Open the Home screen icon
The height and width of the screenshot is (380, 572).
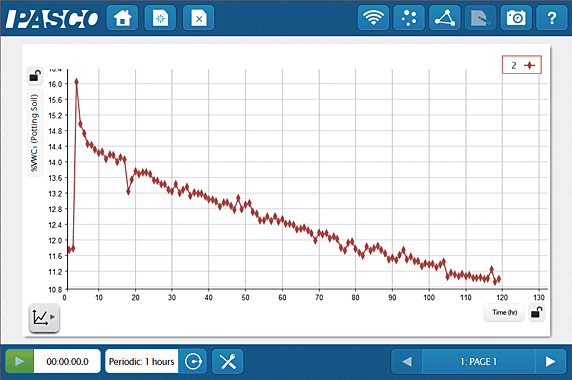click(x=122, y=18)
